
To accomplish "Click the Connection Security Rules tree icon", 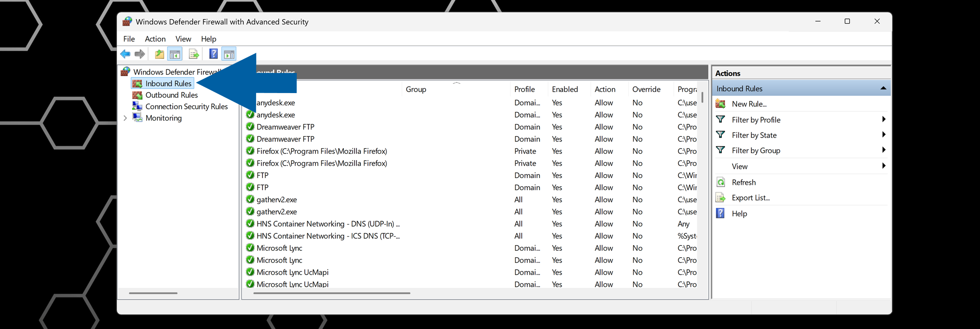I will coord(137,106).
